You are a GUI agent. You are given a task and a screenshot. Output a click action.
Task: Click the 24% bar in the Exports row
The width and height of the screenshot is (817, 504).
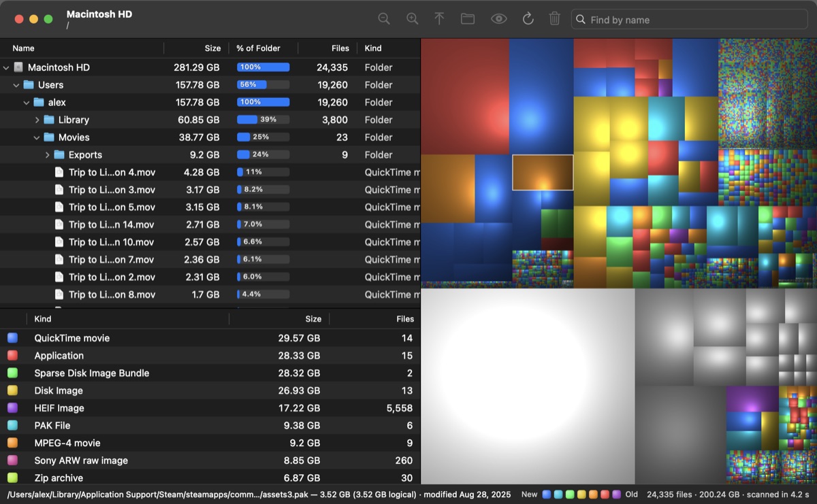tap(263, 155)
